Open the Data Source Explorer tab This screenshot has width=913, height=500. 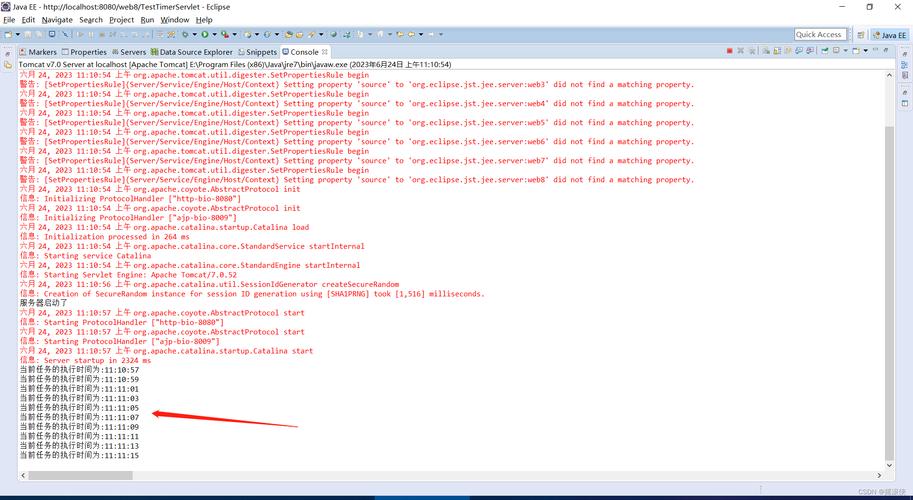click(192, 52)
